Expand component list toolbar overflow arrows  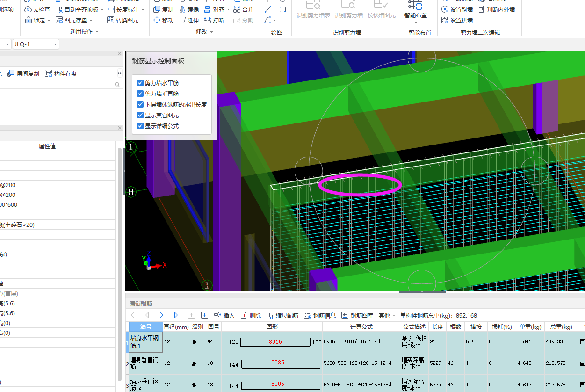click(x=120, y=73)
